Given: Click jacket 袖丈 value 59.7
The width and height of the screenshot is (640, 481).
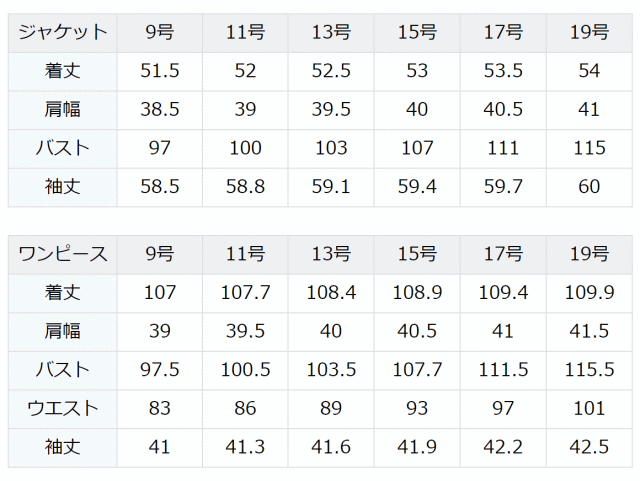Looking at the screenshot, I should 503,187.
